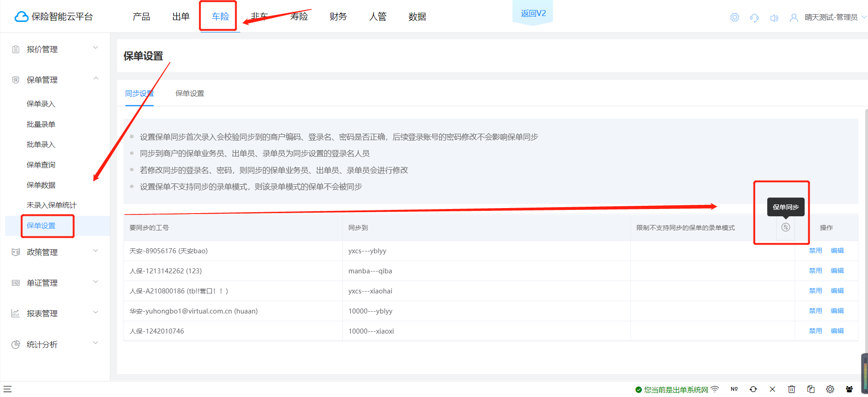
Task: Click the cloud logo of 保险智能云平台
Action: coord(21,17)
